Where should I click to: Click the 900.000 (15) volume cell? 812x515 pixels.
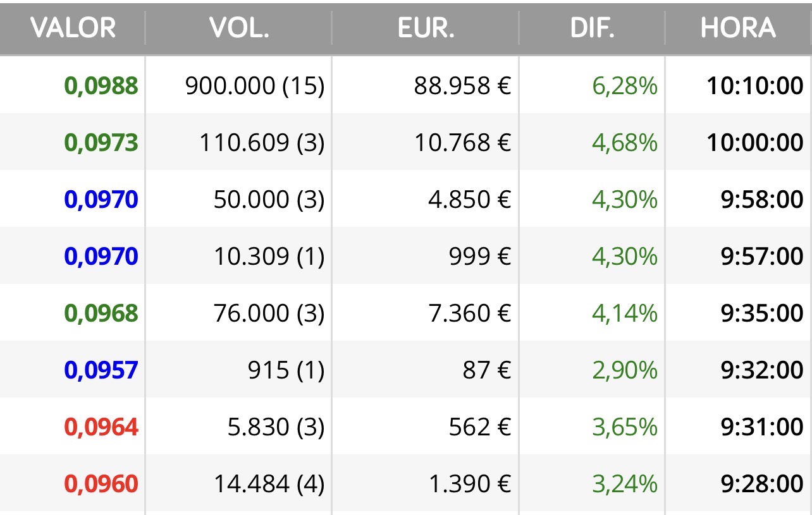[x=254, y=86]
